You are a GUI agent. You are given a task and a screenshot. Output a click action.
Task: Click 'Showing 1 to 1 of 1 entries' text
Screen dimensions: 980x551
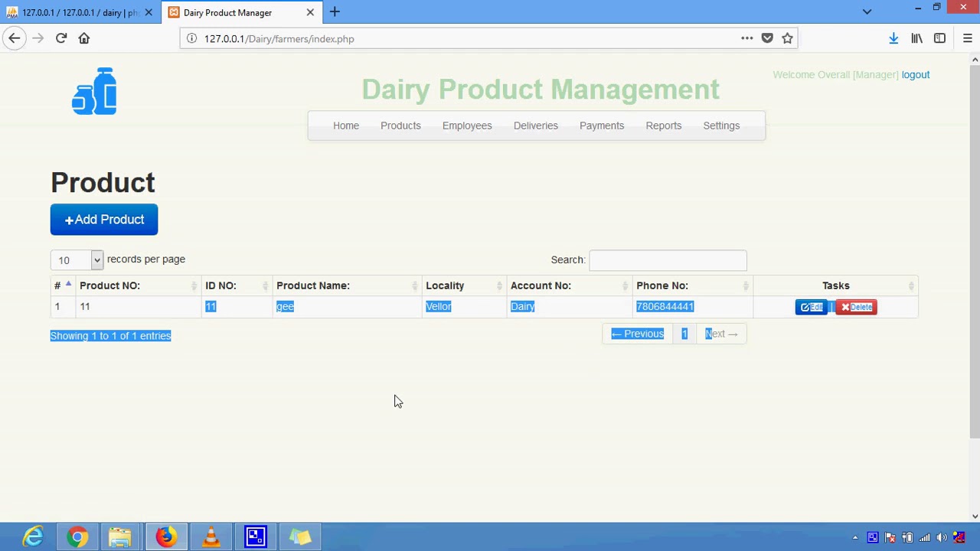(x=111, y=336)
